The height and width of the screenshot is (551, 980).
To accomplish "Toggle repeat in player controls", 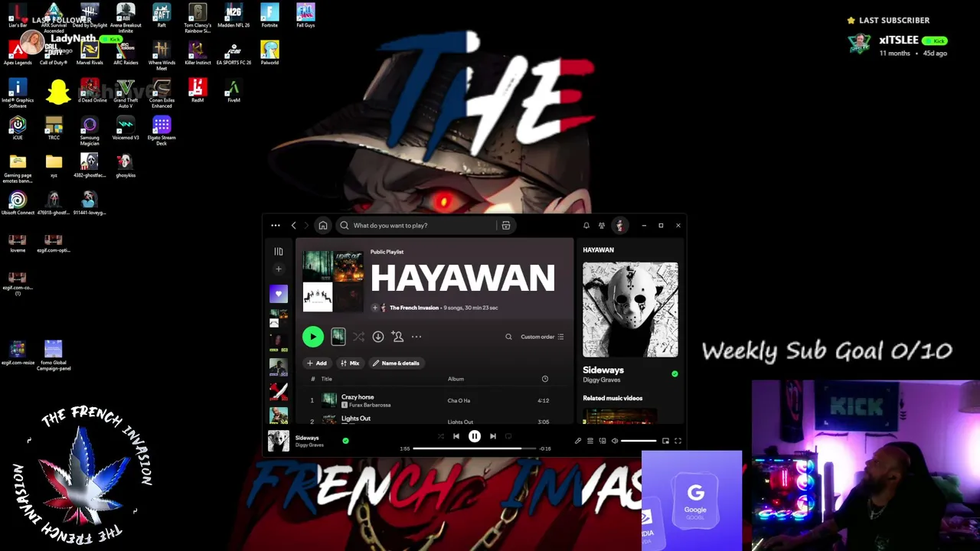I will pyautogui.click(x=508, y=437).
